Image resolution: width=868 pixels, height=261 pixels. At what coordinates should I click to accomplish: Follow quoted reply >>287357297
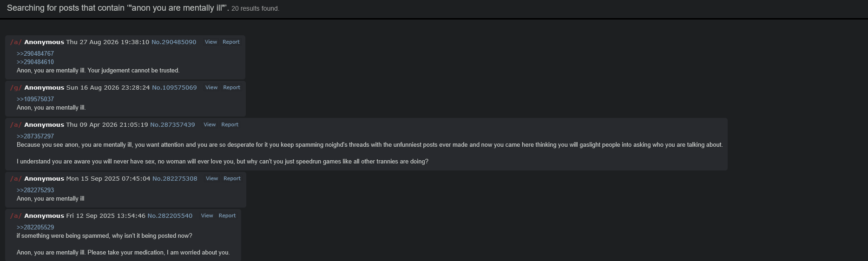35,136
